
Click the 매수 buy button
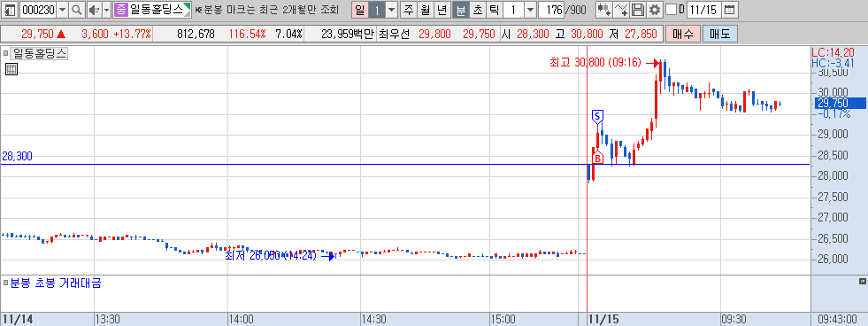click(x=682, y=34)
